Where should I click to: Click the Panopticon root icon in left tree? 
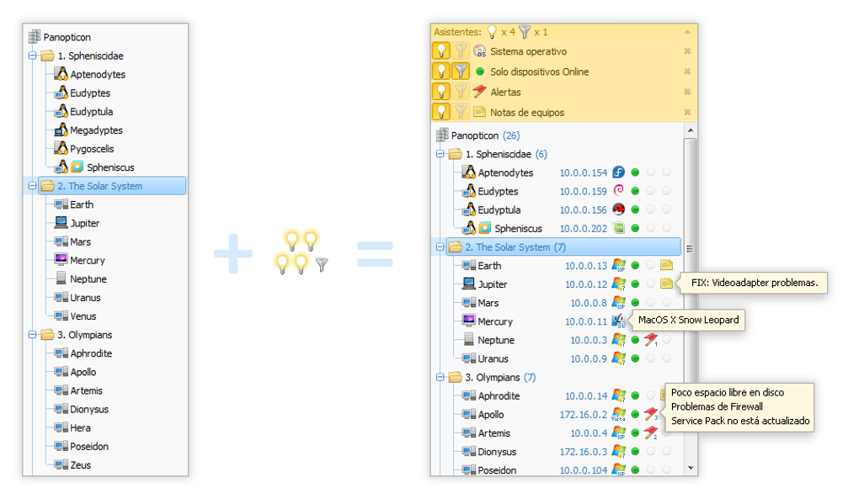[x=34, y=37]
